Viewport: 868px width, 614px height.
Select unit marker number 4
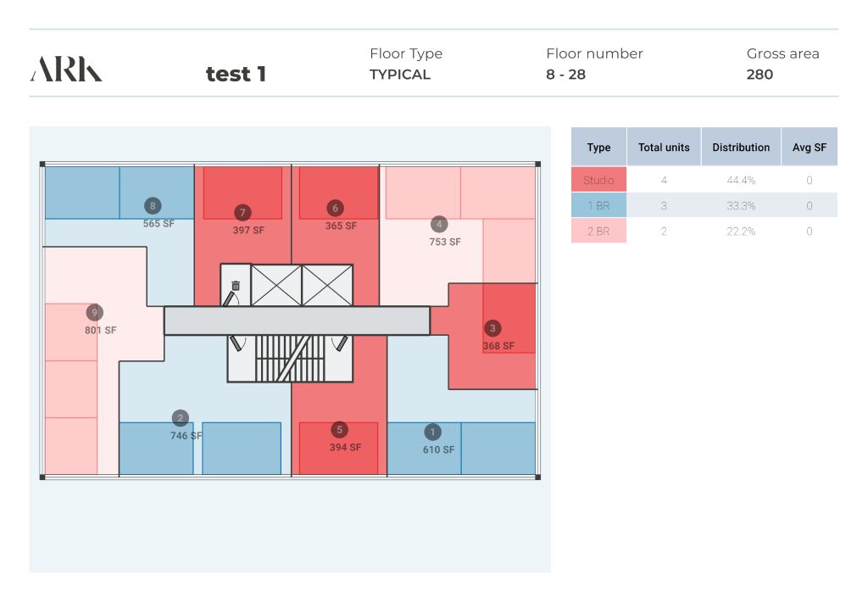439,224
